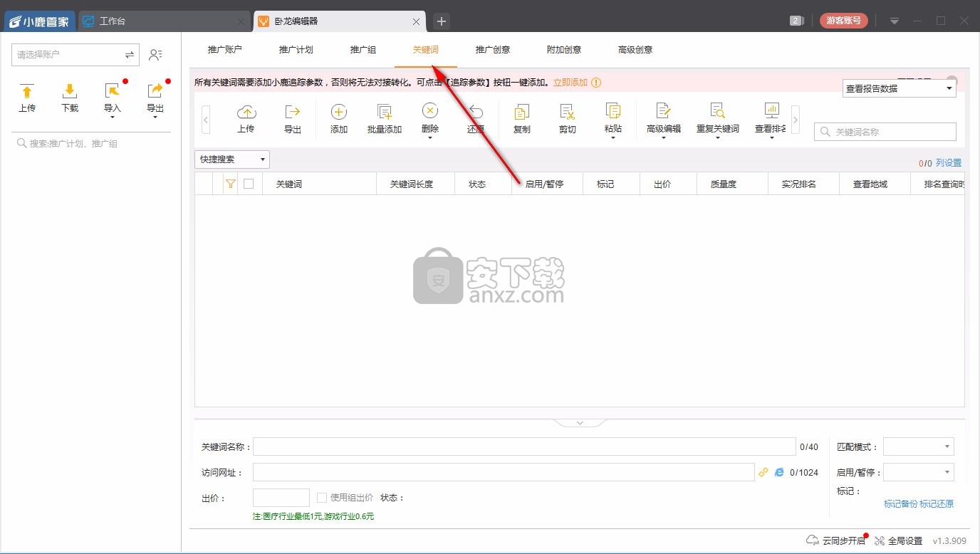
Task: Click the 添加 add keyword icon
Action: click(x=339, y=112)
